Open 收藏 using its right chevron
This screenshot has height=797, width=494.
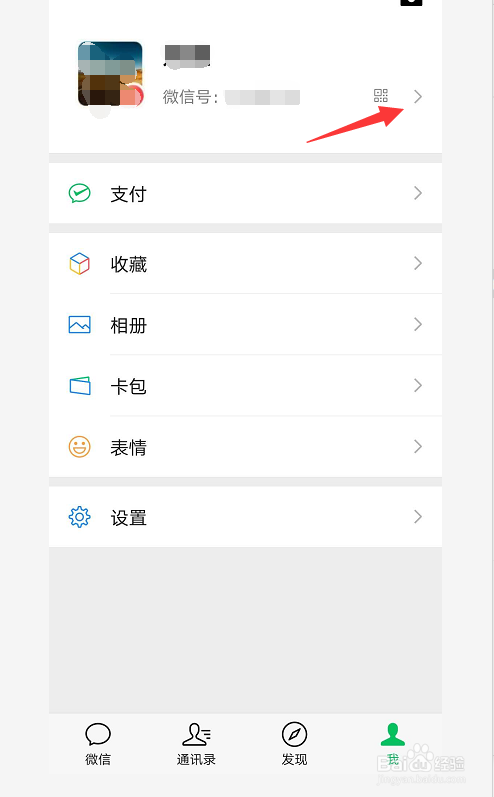click(x=418, y=263)
